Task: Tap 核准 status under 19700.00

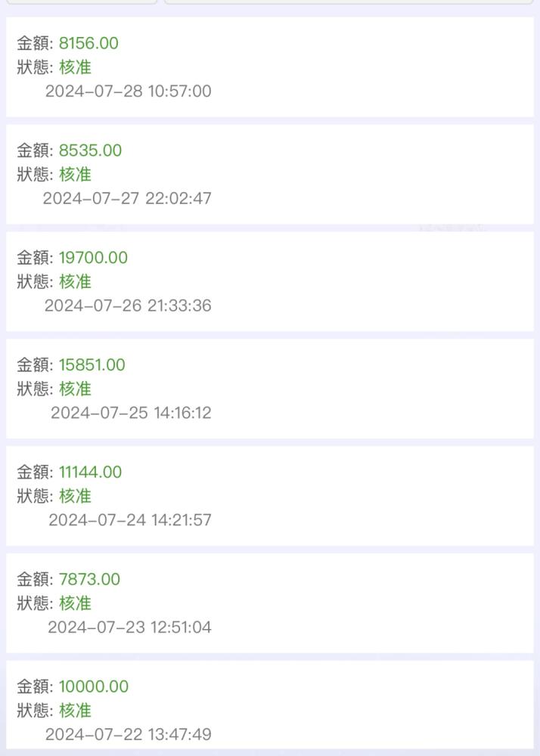Action: click(75, 281)
